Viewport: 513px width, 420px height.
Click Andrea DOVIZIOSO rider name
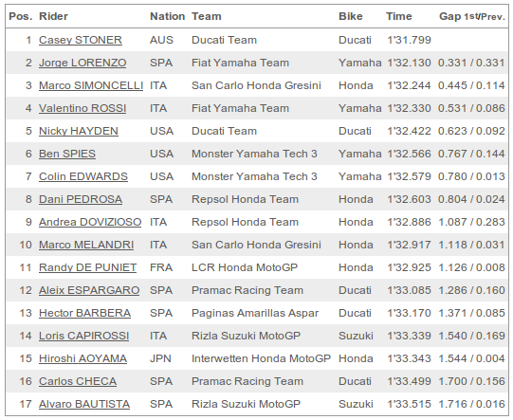point(90,222)
